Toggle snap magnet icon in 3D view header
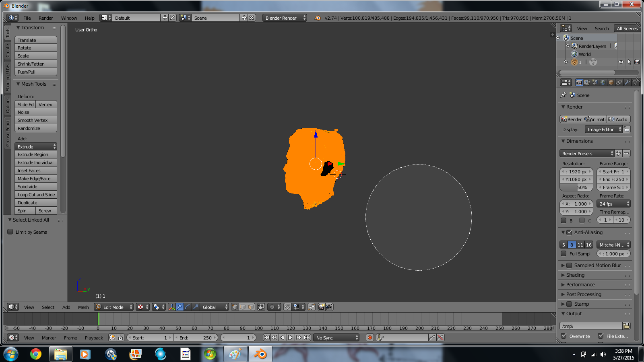 (287, 307)
